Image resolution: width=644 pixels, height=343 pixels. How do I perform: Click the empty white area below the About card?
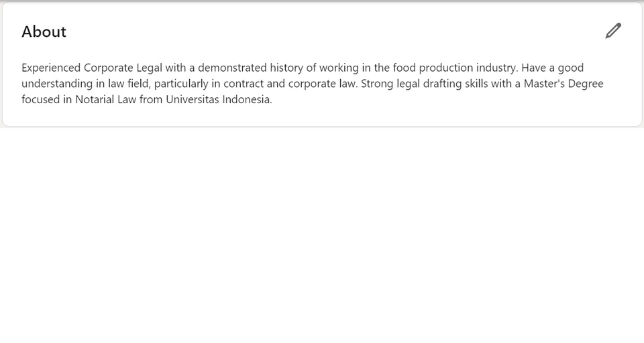pos(322,234)
